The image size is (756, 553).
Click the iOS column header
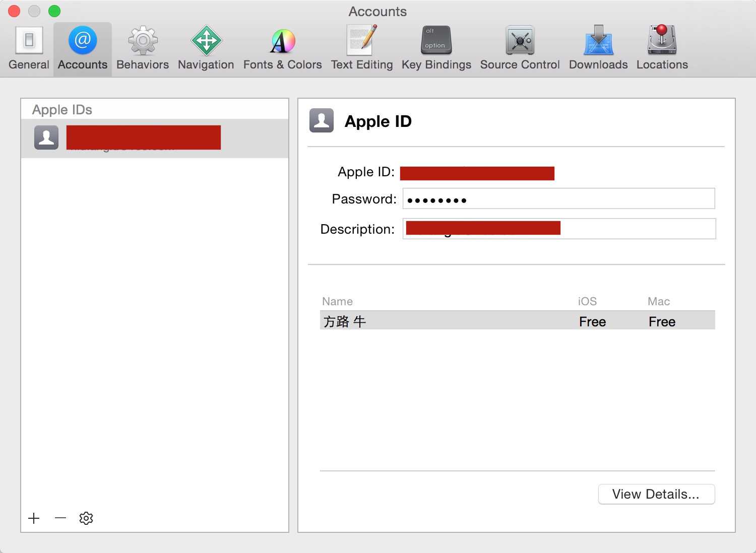587,301
